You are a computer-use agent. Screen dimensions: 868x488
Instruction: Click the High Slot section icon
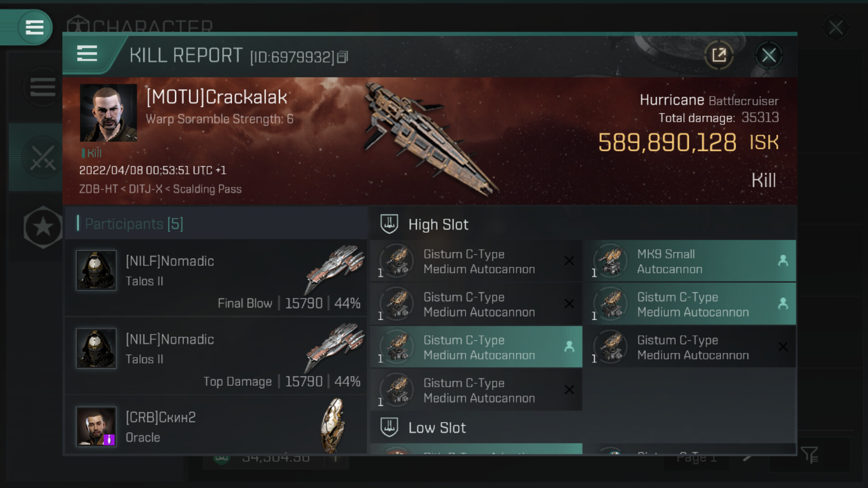tap(389, 224)
